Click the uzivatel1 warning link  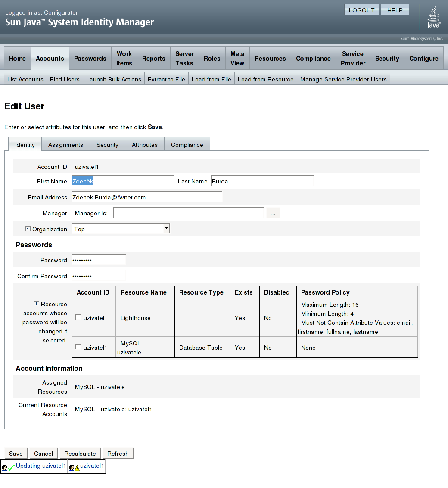click(x=92, y=466)
